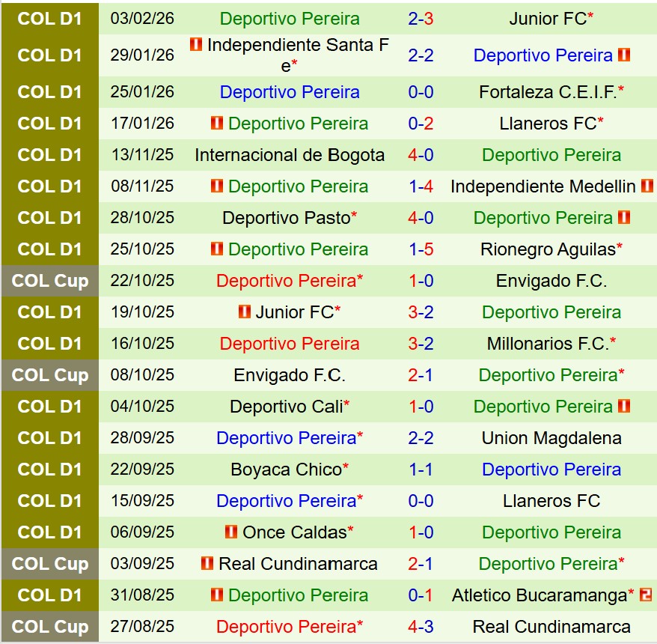This screenshot has width=657, height=644.
Task: Click the 03/02/26 match date cell
Action: (142, 19)
